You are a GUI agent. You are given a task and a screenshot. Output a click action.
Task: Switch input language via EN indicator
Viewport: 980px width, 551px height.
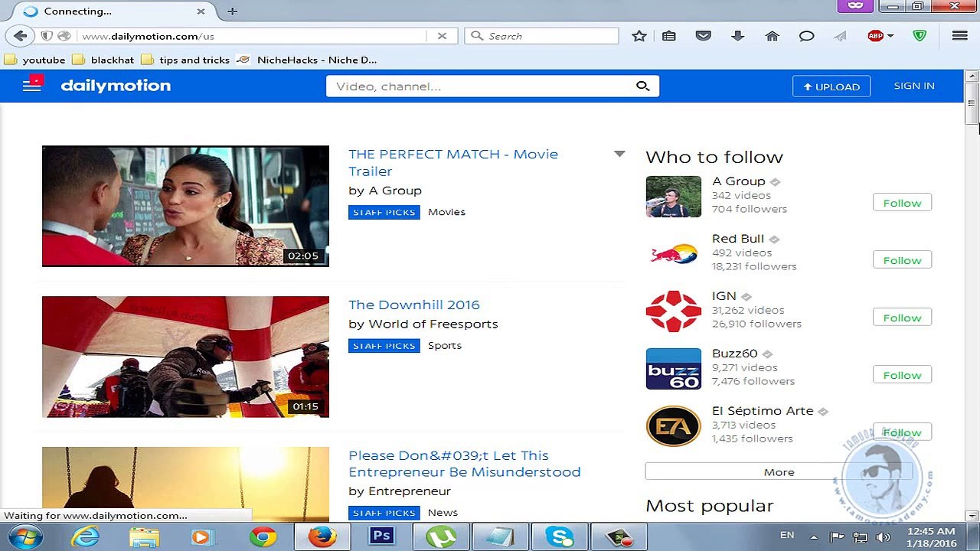(x=787, y=535)
